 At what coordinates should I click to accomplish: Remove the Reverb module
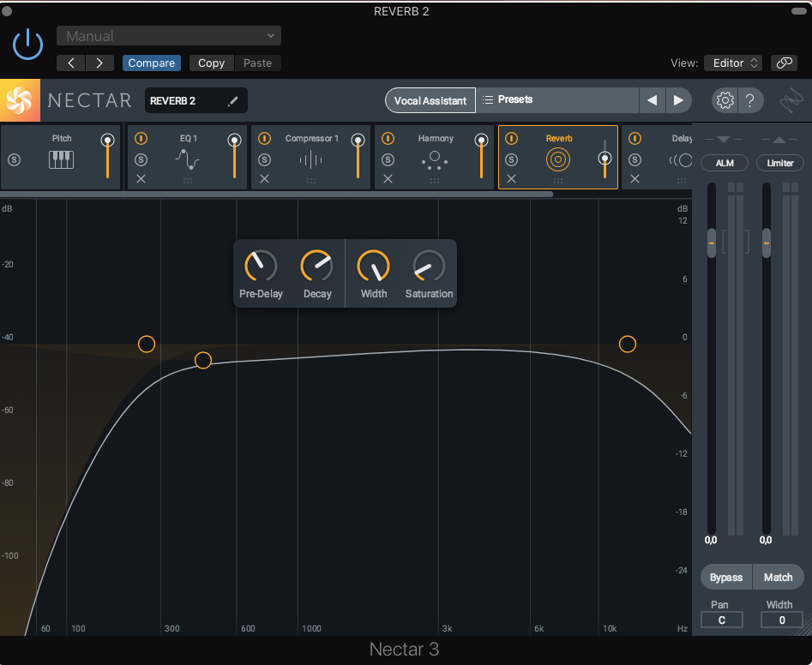[512, 179]
